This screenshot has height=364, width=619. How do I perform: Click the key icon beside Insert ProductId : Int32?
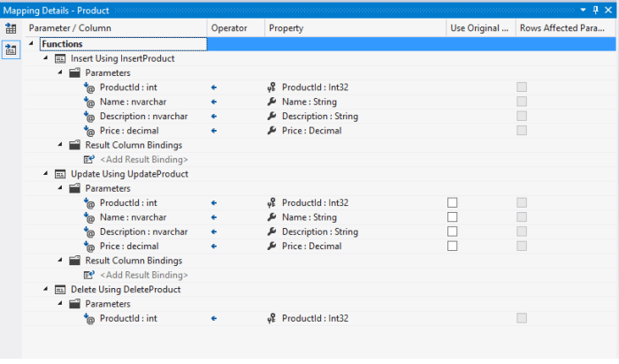coord(271,87)
